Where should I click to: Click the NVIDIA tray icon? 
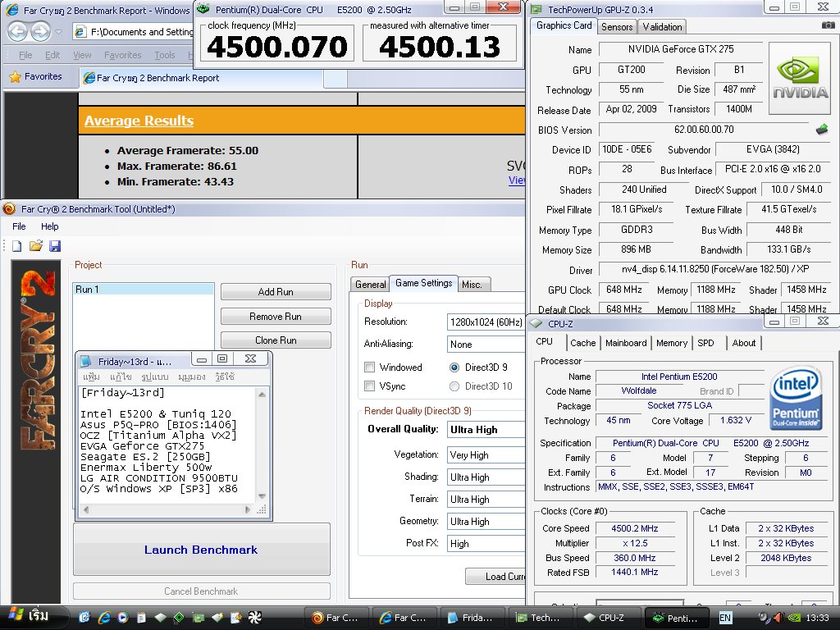[795, 618]
